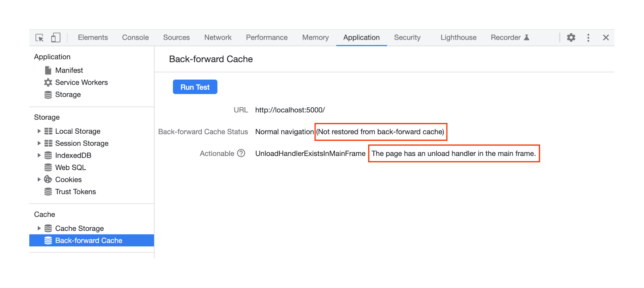Open the three-dot customize menu
The width and height of the screenshot is (644, 288).
coord(588,38)
